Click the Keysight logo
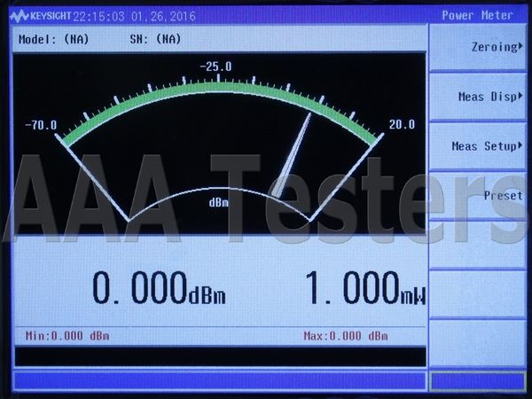532x399 pixels. click(40, 16)
